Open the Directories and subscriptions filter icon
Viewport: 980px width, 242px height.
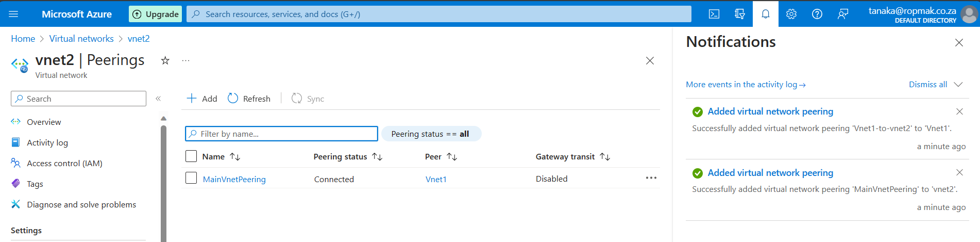coord(740,14)
